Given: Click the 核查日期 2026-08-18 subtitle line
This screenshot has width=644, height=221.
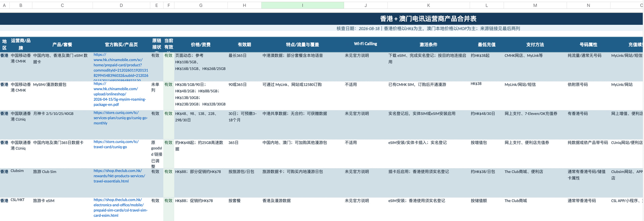Looking at the screenshot, I should pyautogui.click(x=428, y=28).
